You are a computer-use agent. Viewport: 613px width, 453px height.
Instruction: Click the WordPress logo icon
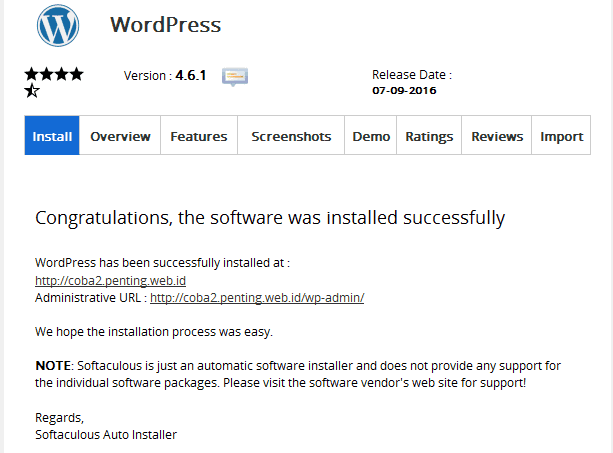click(x=58, y=25)
